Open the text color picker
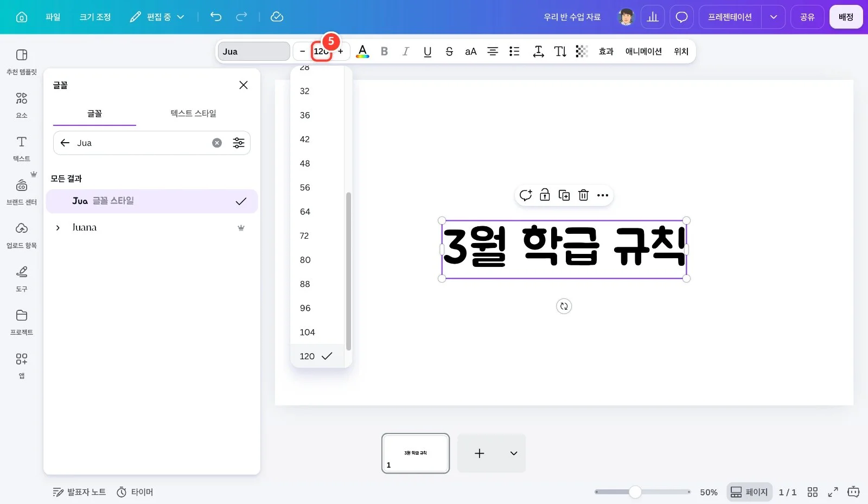 click(362, 52)
